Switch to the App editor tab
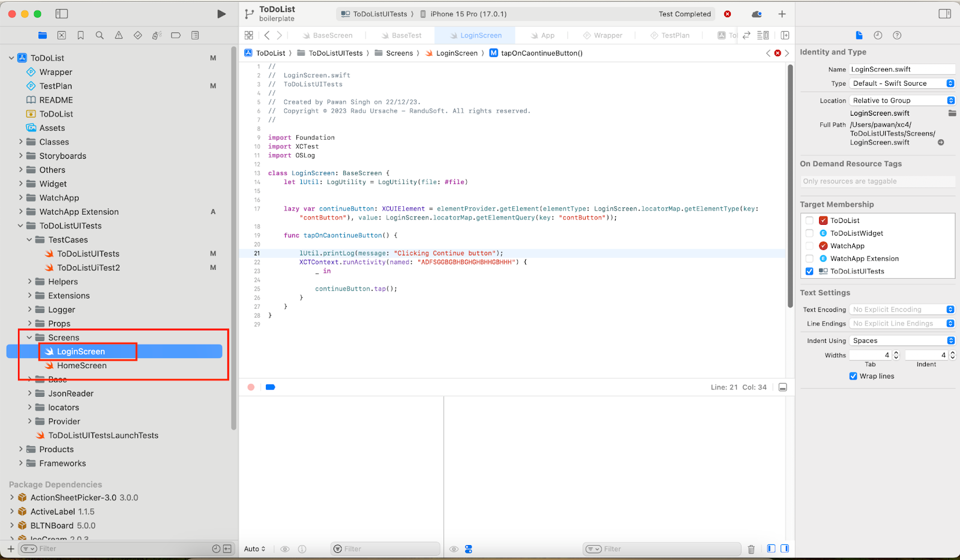Screen dimensions: 960x560 542,35
